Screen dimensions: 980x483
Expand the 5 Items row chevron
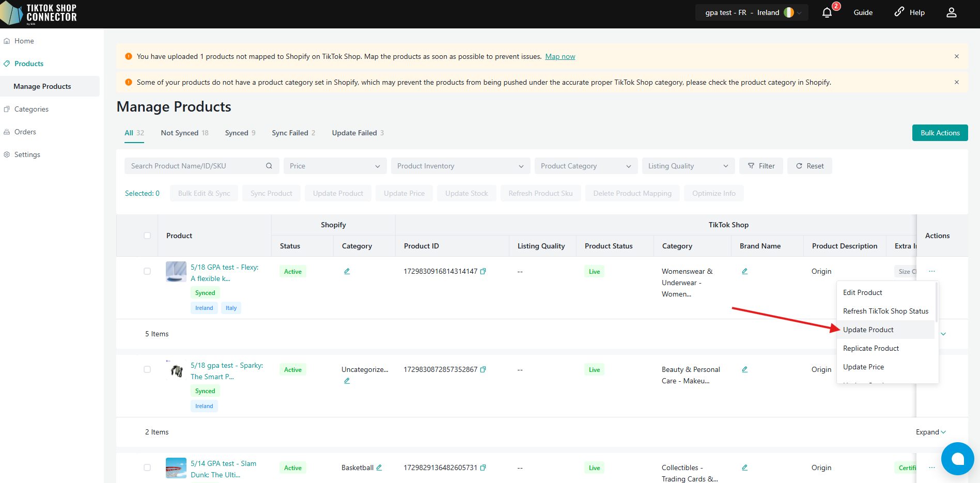click(943, 334)
